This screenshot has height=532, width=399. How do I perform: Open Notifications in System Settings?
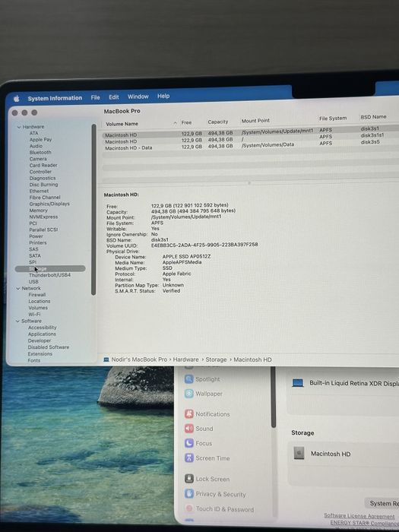207,414
